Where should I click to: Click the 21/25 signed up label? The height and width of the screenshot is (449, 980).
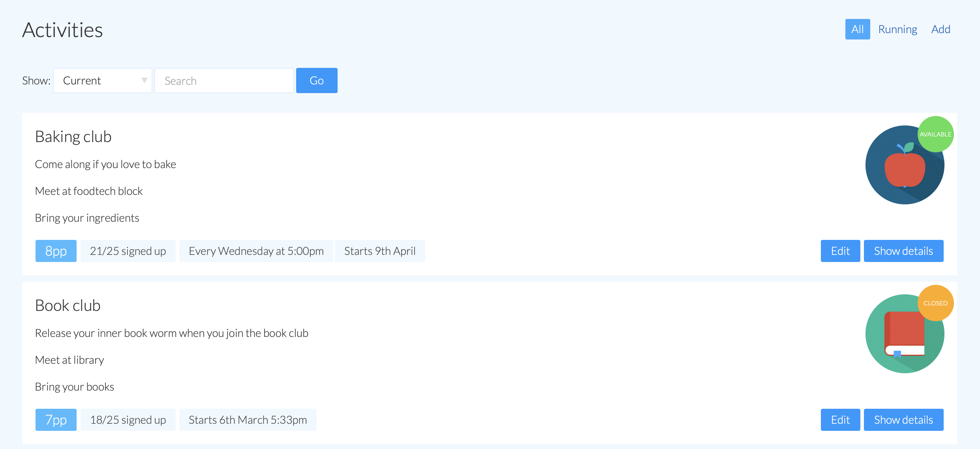[128, 251]
